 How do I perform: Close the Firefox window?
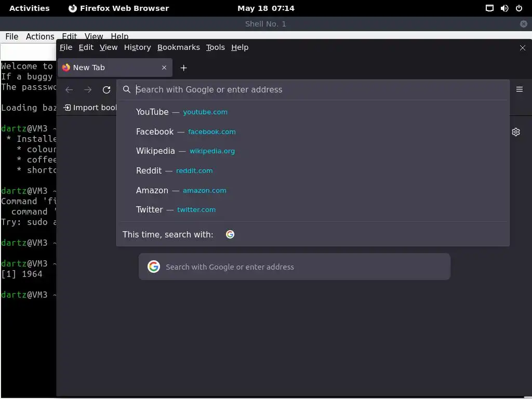point(523,48)
